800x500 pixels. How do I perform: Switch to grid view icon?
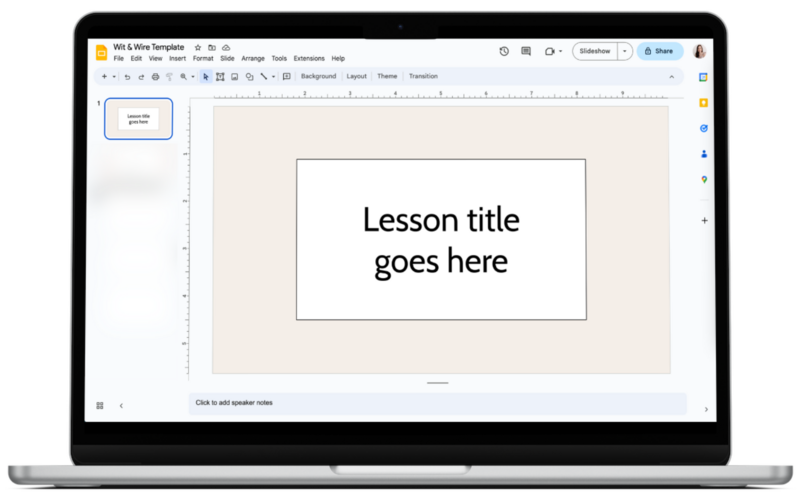coord(100,406)
